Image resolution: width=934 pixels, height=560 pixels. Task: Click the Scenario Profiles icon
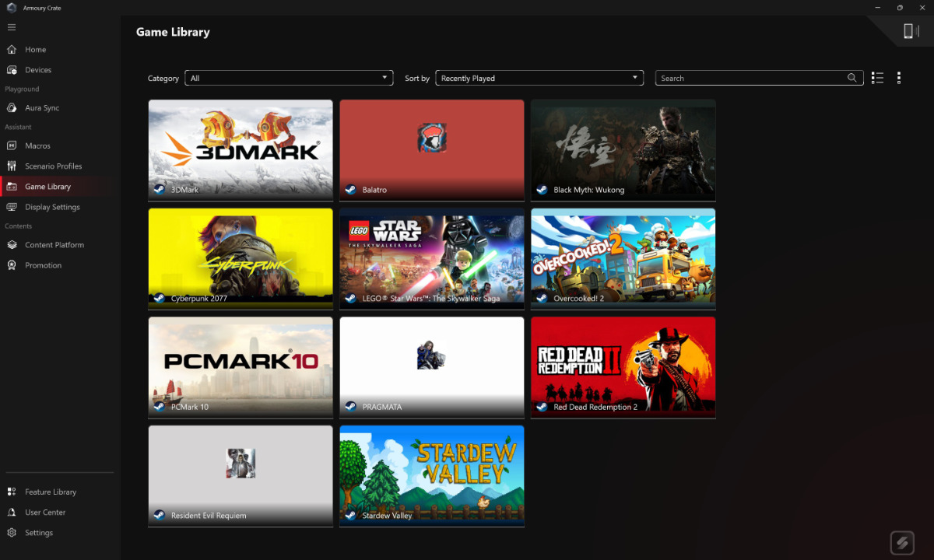click(x=12, y=166)
